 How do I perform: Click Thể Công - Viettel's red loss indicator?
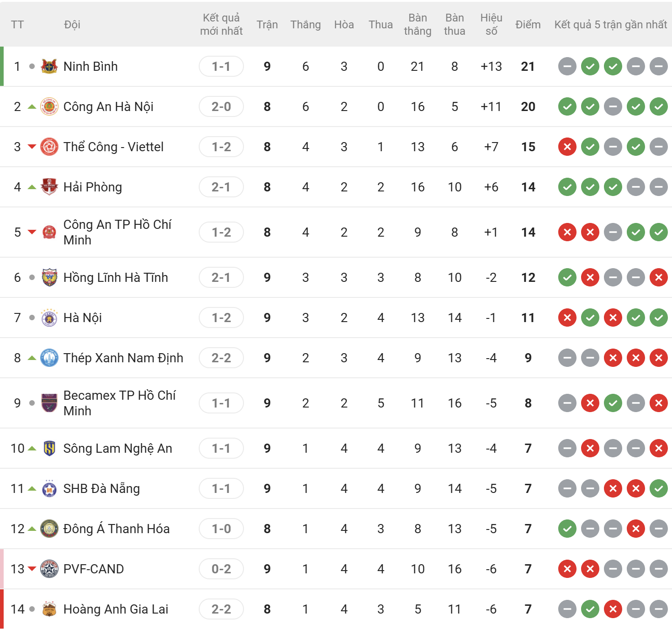coord(567,147)
